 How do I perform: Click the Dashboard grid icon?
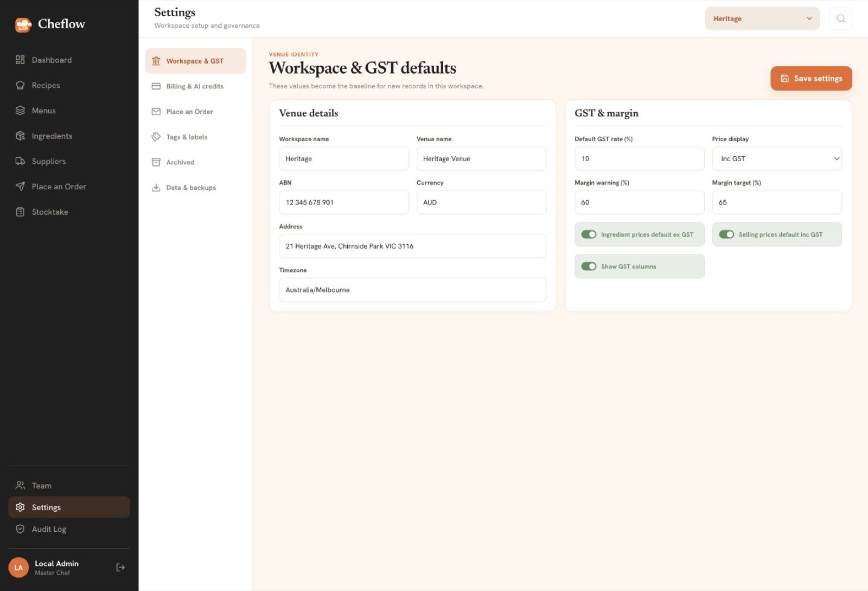coord(20,60)
